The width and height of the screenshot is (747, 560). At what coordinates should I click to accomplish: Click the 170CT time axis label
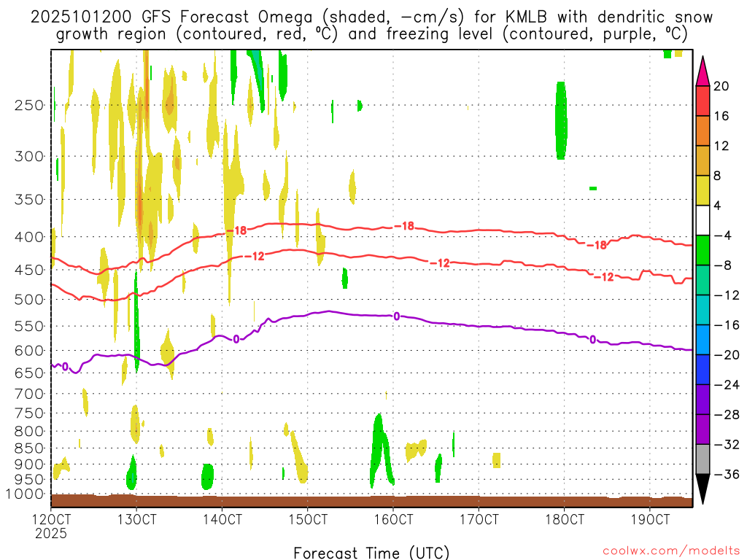tap(479, 519)
